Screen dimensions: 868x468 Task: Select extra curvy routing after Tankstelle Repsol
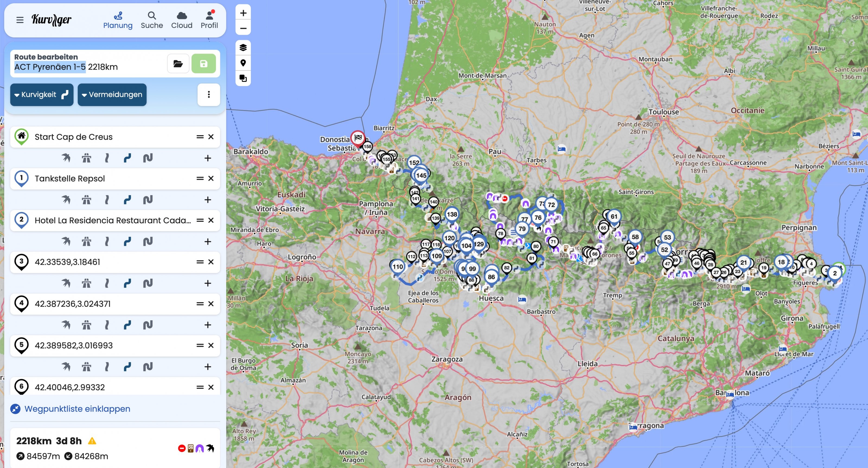[x=148, y=200]
